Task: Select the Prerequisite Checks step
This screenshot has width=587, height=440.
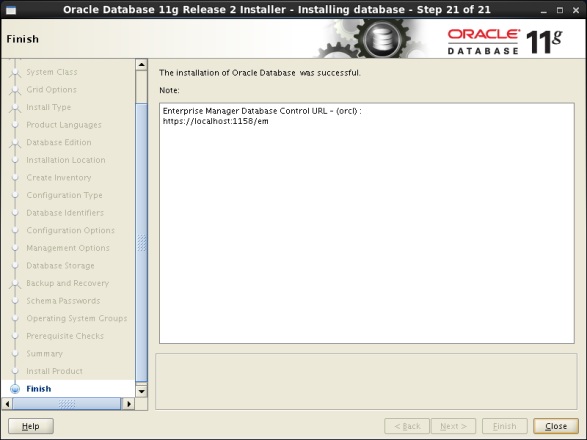Action: (65, 336)
